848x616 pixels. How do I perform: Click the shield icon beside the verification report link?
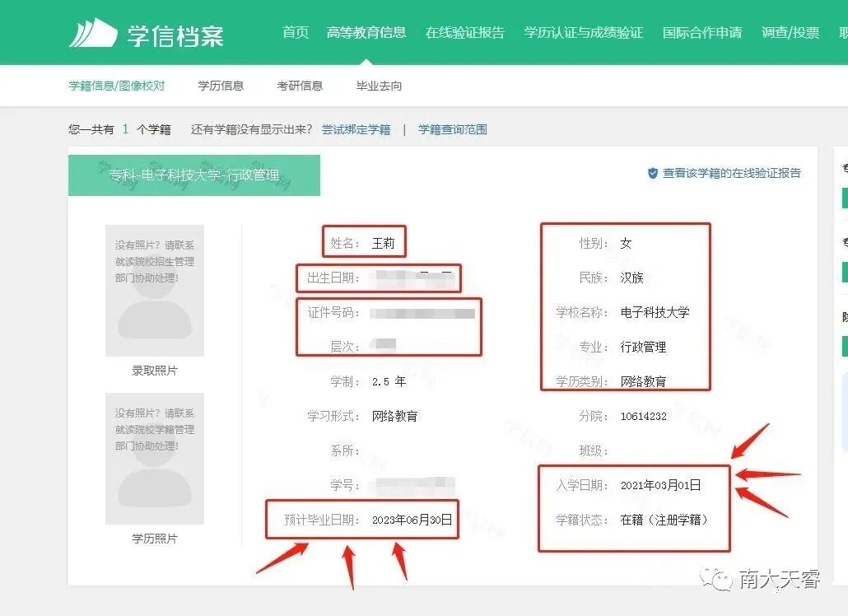tap(653, 173)
